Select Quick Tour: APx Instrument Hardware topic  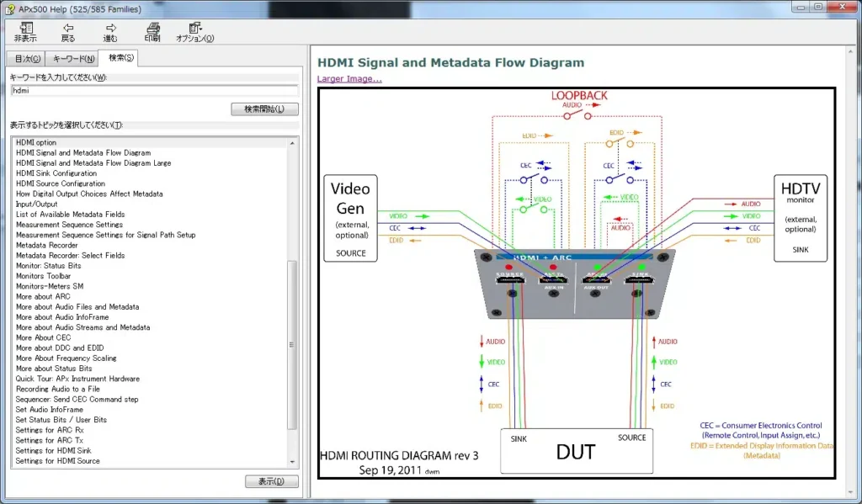click(77, 379)
